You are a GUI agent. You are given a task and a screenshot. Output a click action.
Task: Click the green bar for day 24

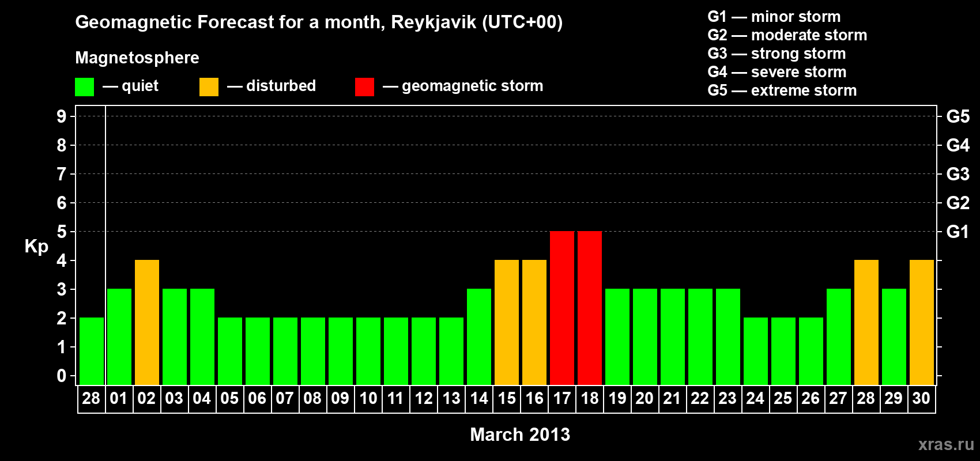(756, 352)
